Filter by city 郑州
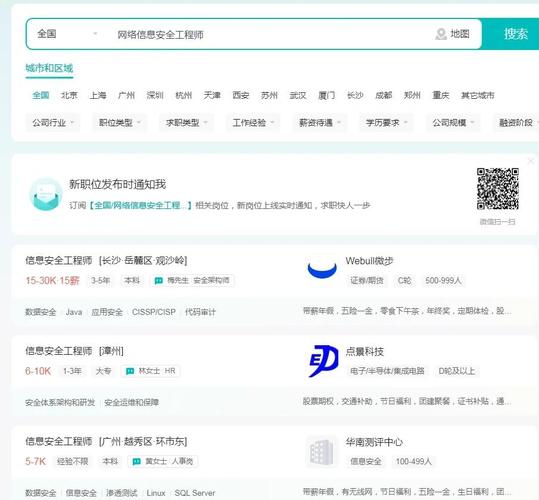The width and height of the screenshot is (539, 500). click(x=412, y=95)
